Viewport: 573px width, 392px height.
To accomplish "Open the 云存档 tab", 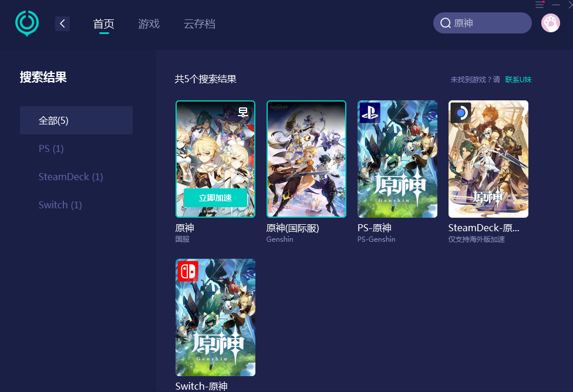I will pyautogui.click(x=200, y=23).
